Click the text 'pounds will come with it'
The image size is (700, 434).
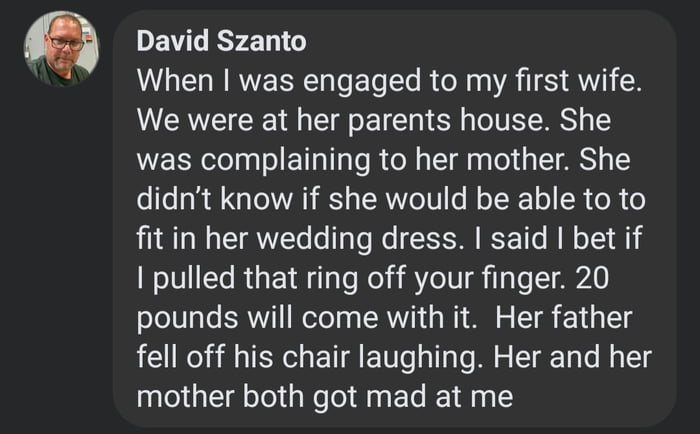[304, 319]
